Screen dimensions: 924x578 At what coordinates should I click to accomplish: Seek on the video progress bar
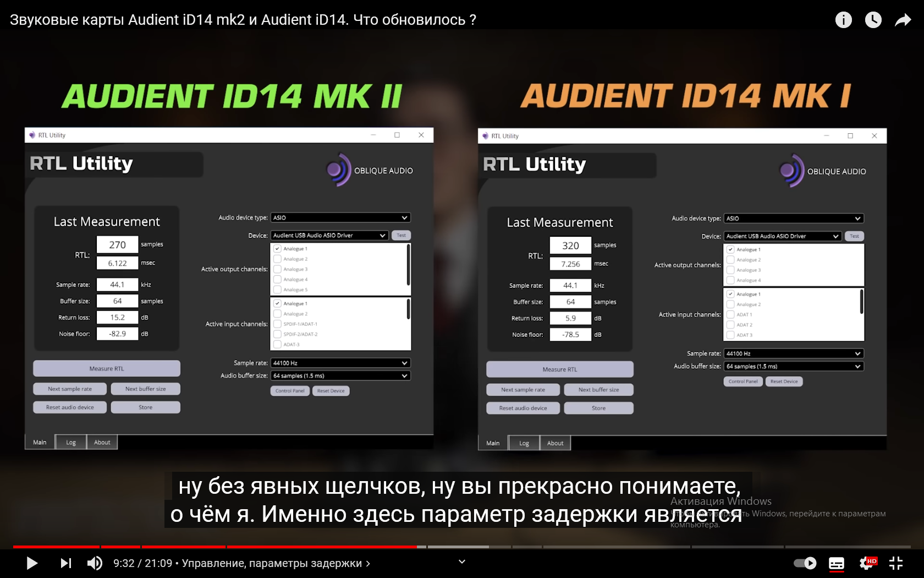462,547
